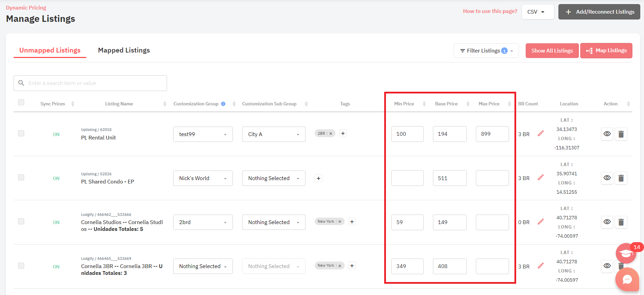This screenshot has height=295, width=644.
Task: Edit BR count for PL Rental Unit
Action: point(541,133)
